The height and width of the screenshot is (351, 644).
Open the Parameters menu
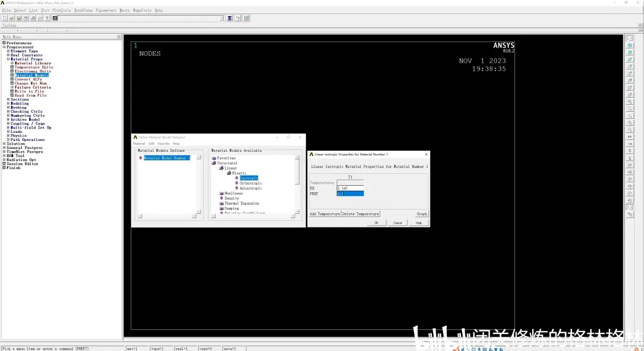coord(106,10)
